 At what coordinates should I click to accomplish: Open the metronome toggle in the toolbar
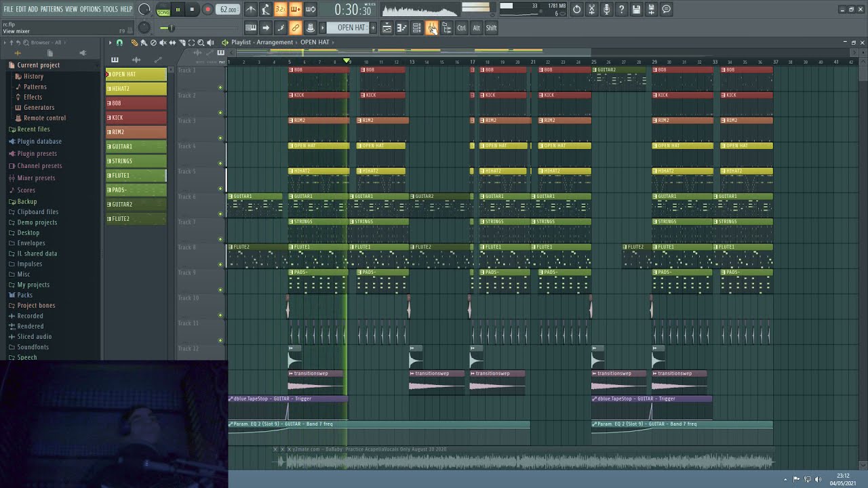[251, 9]
